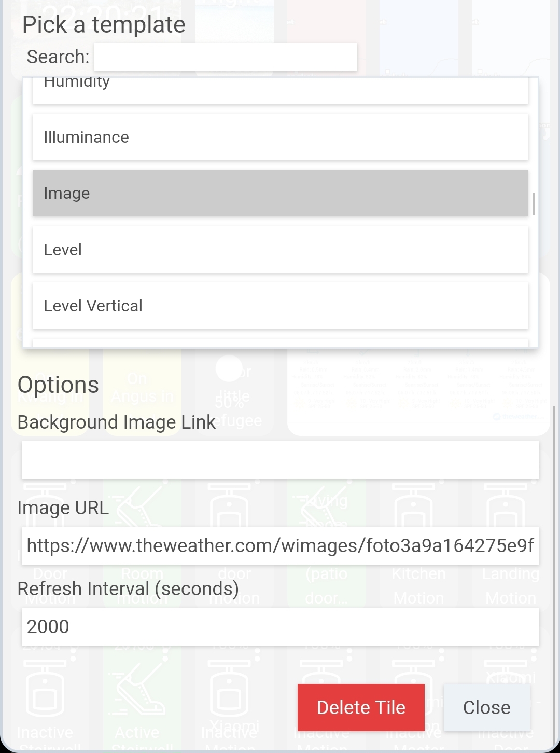Click the "Pick a template" dialog title

pyautogui.click(x=104, y=24)
